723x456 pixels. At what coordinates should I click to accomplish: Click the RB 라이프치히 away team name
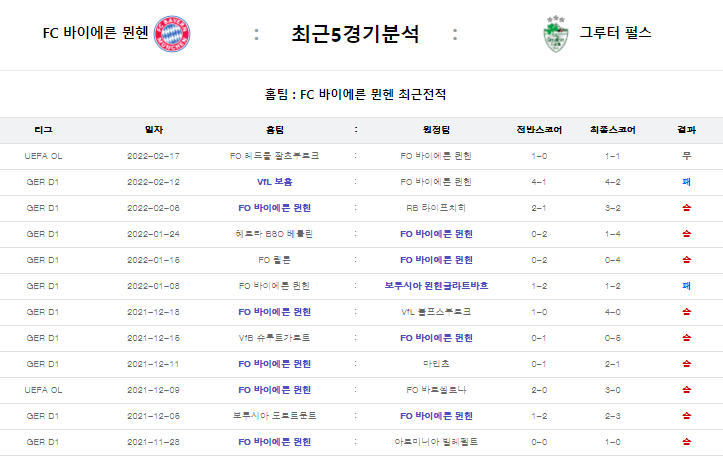[x=436, y=208]
